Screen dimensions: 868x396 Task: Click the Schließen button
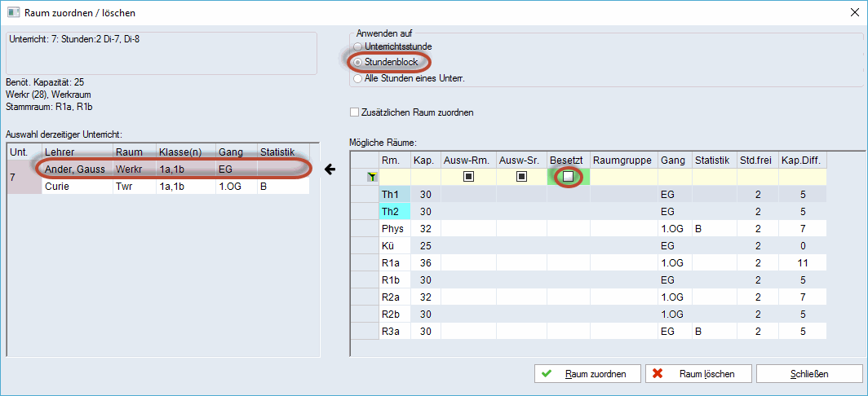click(809, 374)
